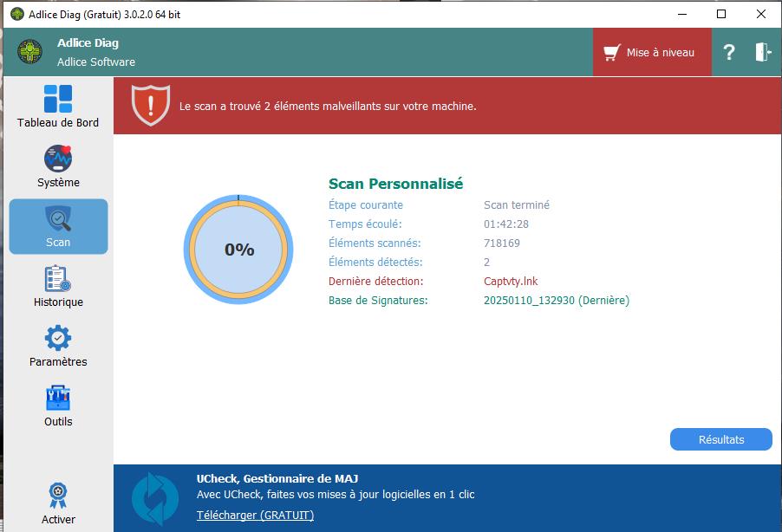Open the Système section

click(x=58, y=166)
